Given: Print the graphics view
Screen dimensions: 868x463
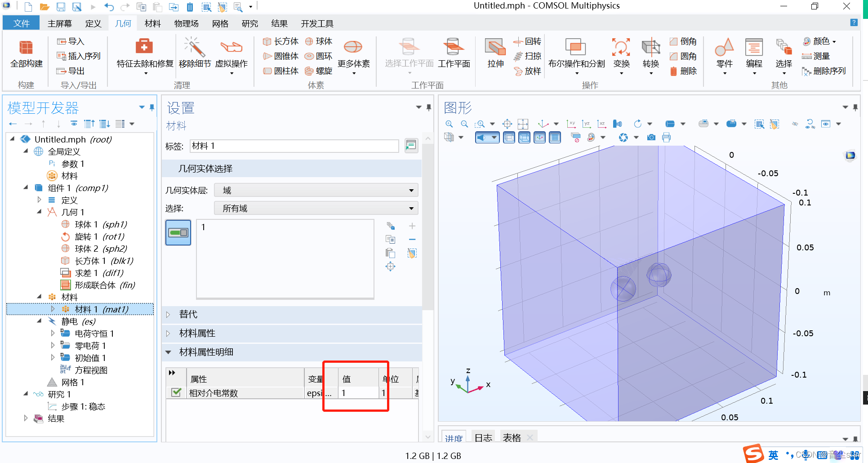Looking at the screenshot, I should pos(666,138).
